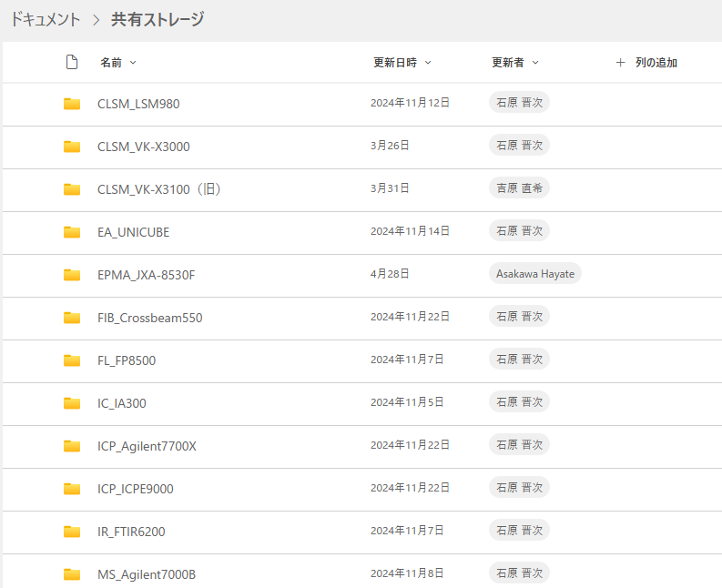Image resolution: width=722 pixels, height=588 pixels.
Task: Click 2024年11月7日 in the IR_FTIR6200 row
Action: pos(407,531)
